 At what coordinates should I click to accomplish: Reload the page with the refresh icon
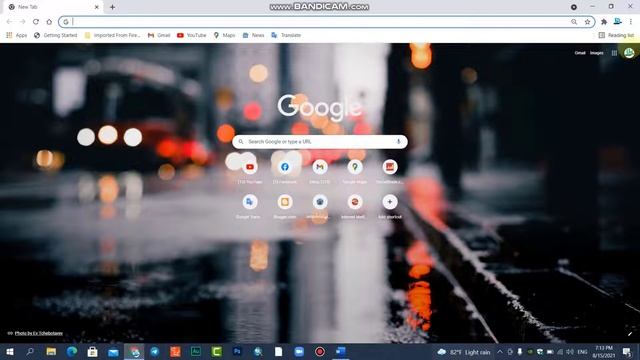(x=36, y=22)
